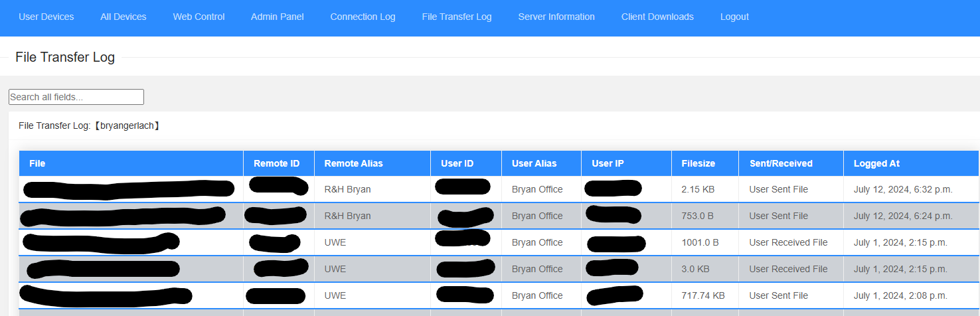This screenshot has width=980, height=316.
Task: Click the User ID column header
Action: tap(457, 163)
